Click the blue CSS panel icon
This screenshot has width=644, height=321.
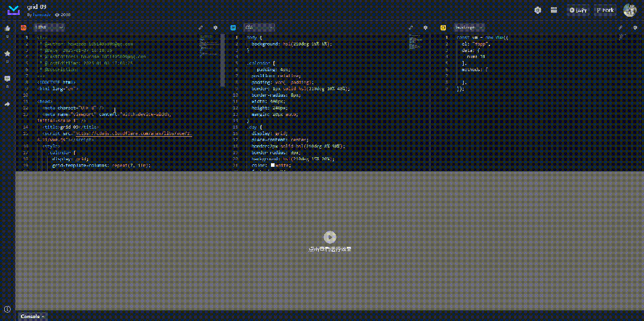[233, 27]
